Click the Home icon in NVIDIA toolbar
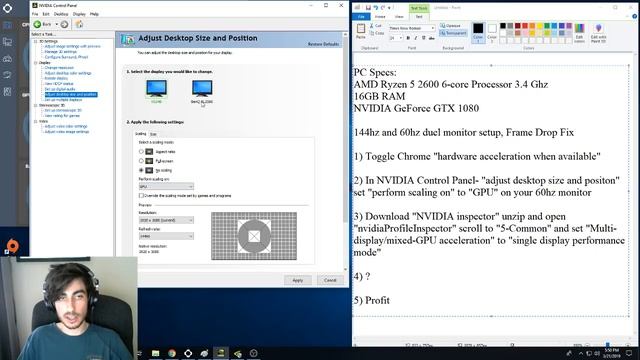 [x=79, y=24]
